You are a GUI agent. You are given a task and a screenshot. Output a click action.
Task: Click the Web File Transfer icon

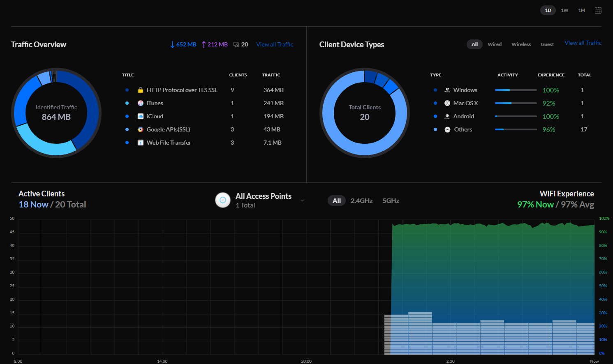[141, 143]
